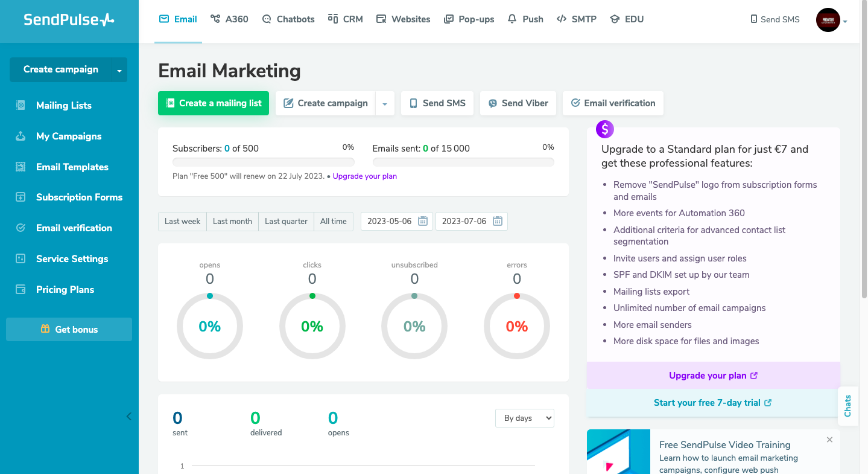Viewport: 868px width, 474px height.
Task: Click the clicks 0% circular gauge
Action: tap(312, 326)
